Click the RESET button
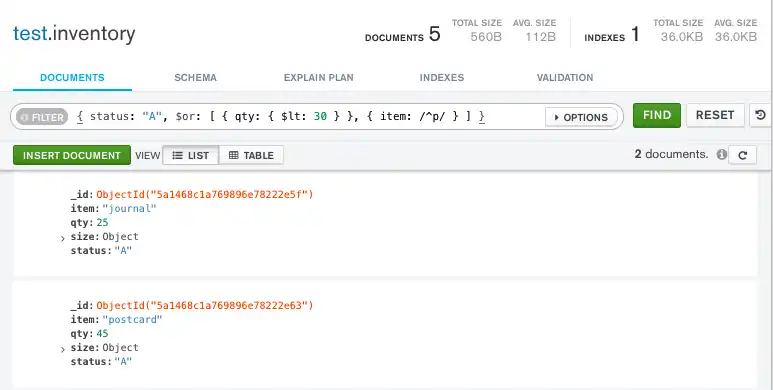 [x=715, y=115]
